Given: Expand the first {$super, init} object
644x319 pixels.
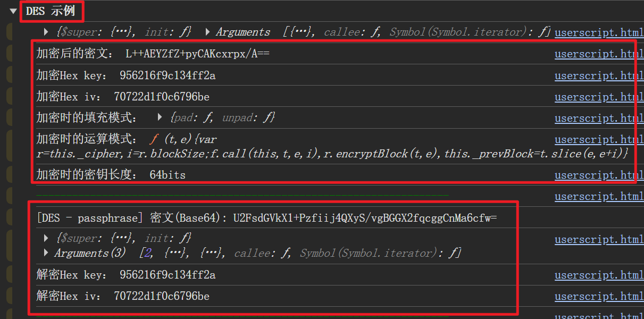Looking at the screenshot, I should click(x=46, y=32).
